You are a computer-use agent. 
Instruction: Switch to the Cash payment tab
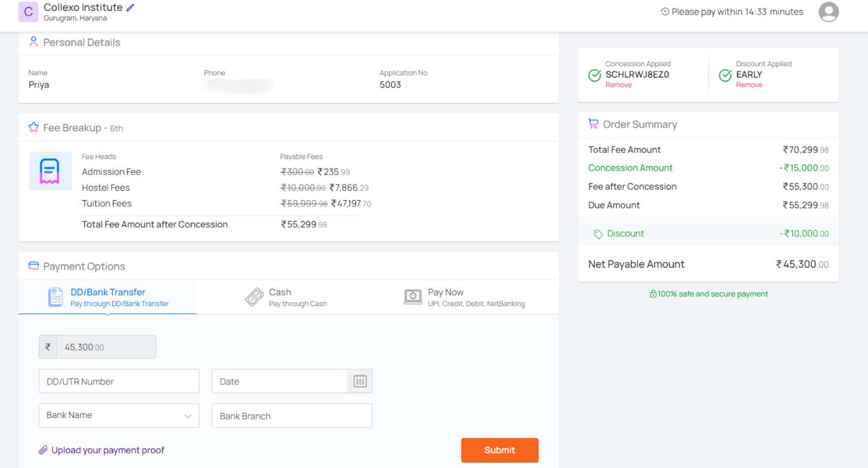point(286,297)
